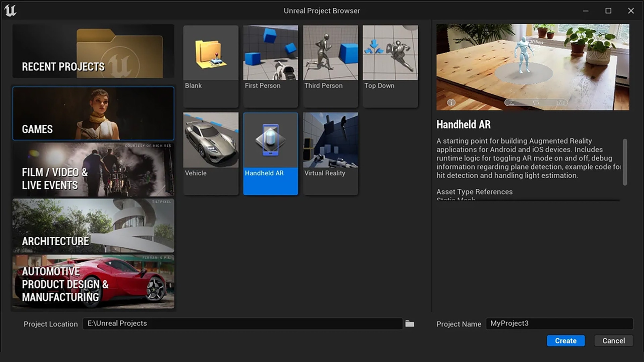Open Automotive Product Design & Manufacturing category

(x=93, y=282)
